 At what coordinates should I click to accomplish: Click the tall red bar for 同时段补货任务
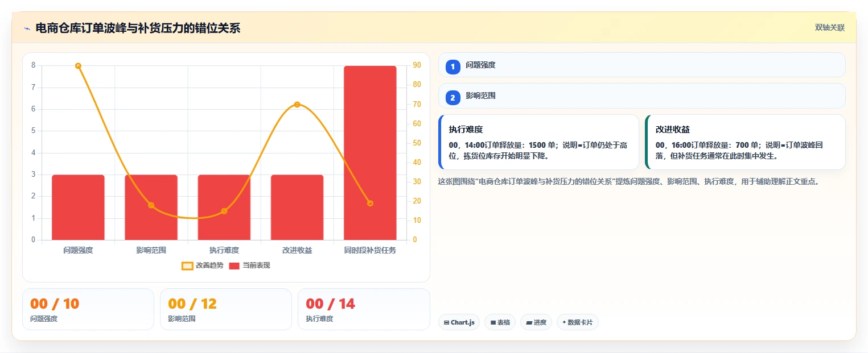pyautogui.click(x=370, y=153)
